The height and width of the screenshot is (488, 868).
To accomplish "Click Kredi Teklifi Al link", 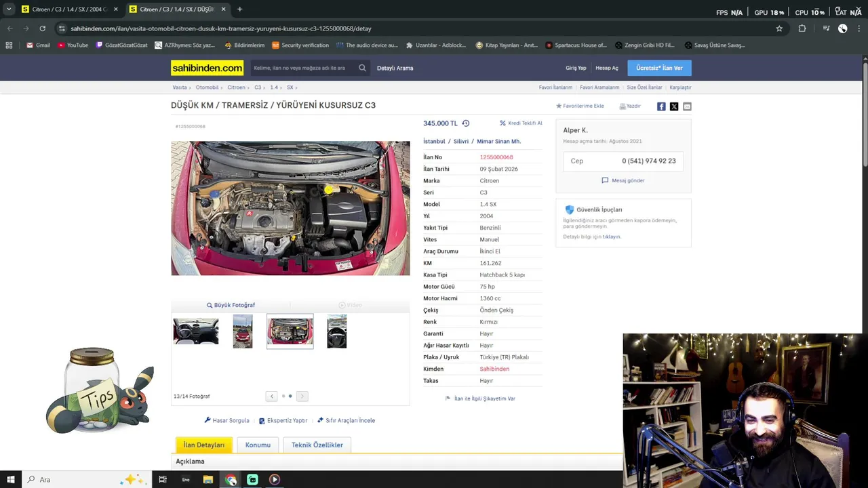I will [521, 123].
